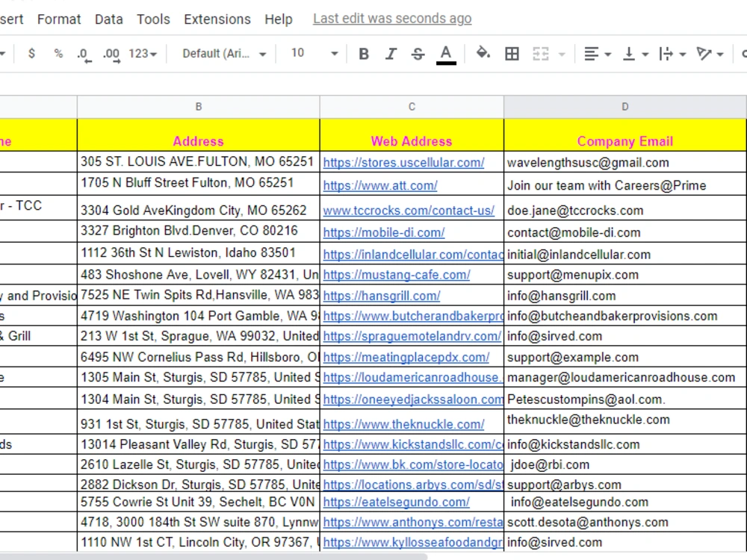Expand merge cells options arrow
Image resolution: width=747 pixels, height=560 pixels.
(562, 55)
